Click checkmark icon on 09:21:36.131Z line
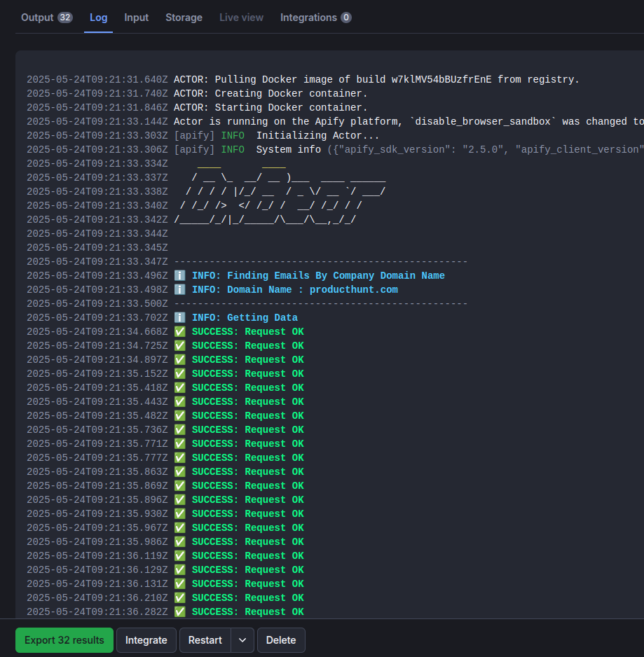The image size is (644, 657). tap(180, 583)
